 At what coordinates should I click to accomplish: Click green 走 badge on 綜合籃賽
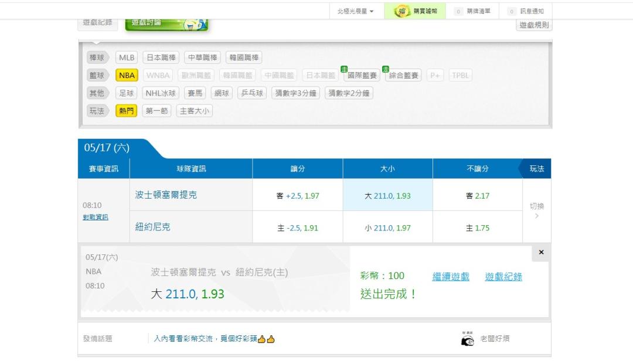point(386,69)
